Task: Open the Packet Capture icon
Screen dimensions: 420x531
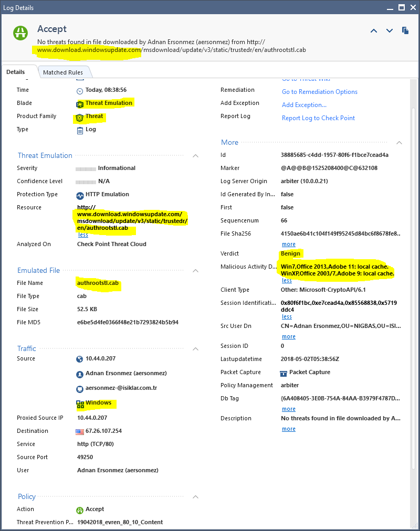Action: point(283,373)
